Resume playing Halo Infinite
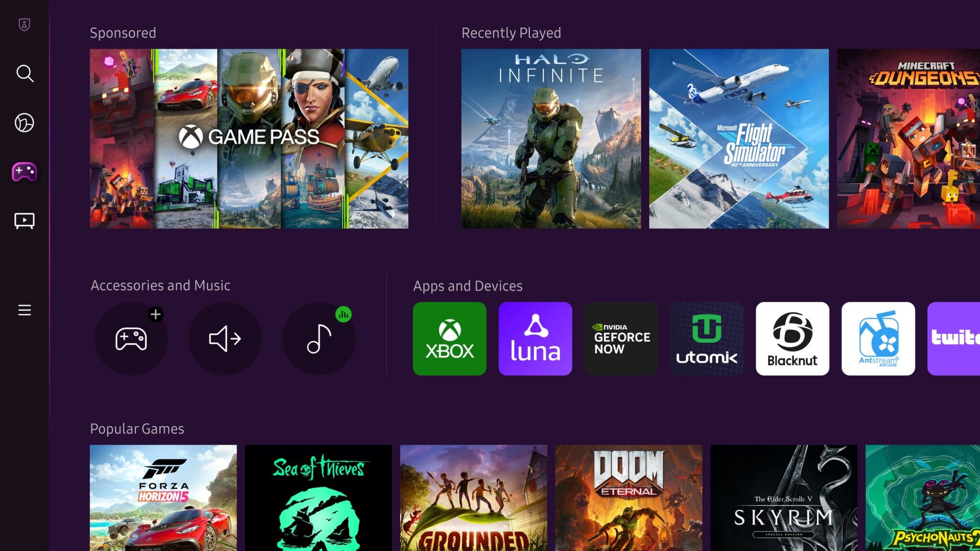The width and height of the screenshot is (980, 551). 551,138
